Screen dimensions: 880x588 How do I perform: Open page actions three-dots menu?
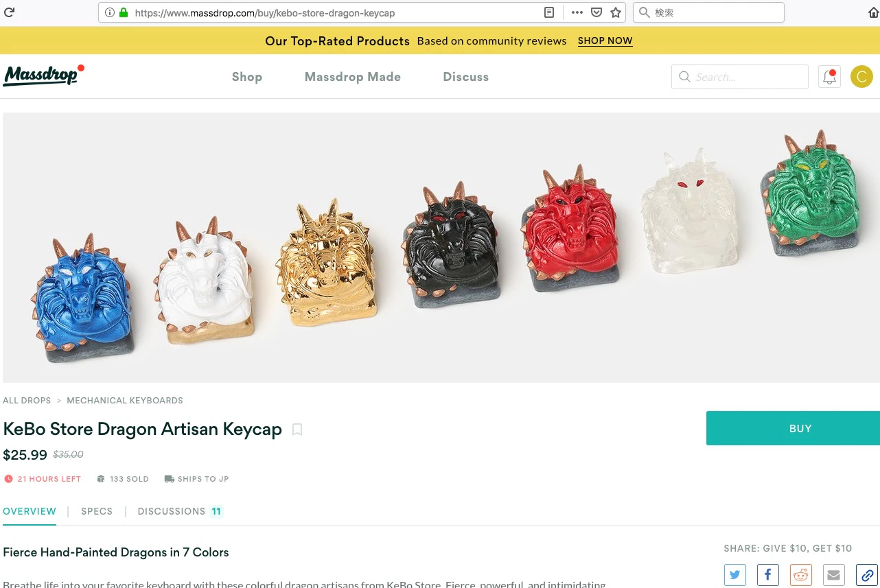pyautogui.click(x=577, y=12)
